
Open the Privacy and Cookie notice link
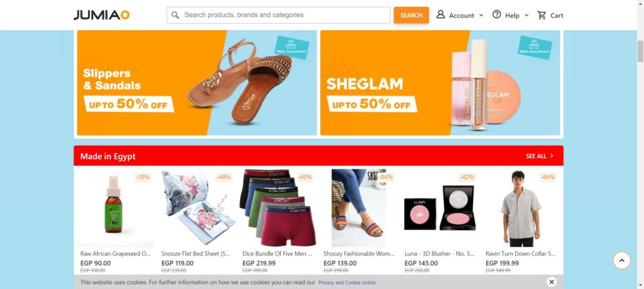coord(347,283)
